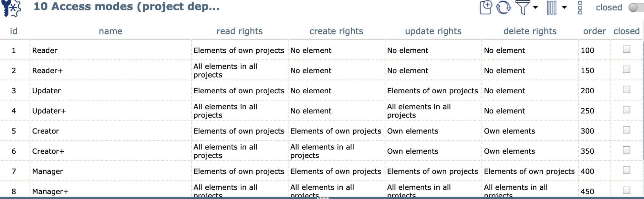The height and width of the screenshot is (199, 644).
Task: Check the closed box for Reader
Action: [x=626, y=49]
